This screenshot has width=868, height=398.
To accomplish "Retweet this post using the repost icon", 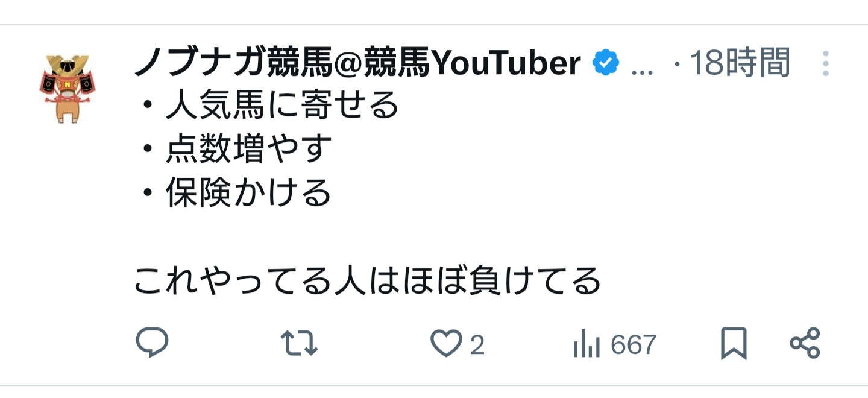I will (300, 343).
